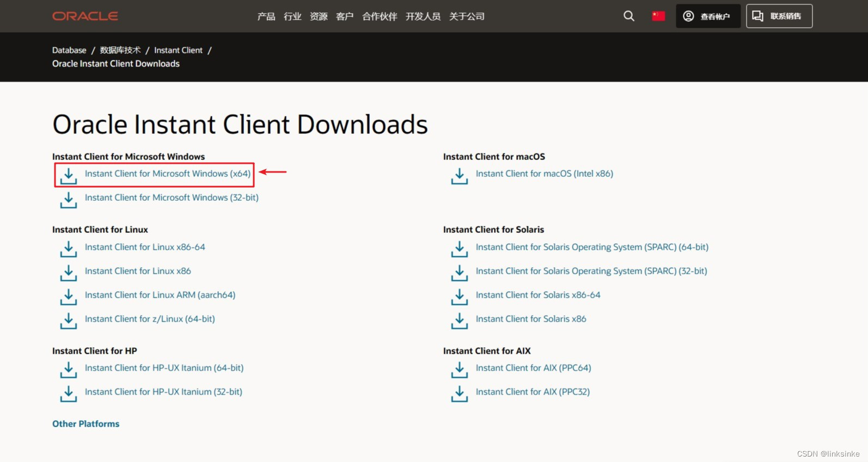Click Instant Client for Microsoft Windows section heading
Viewport: 868px width, 462px height.
coord(129,157)
